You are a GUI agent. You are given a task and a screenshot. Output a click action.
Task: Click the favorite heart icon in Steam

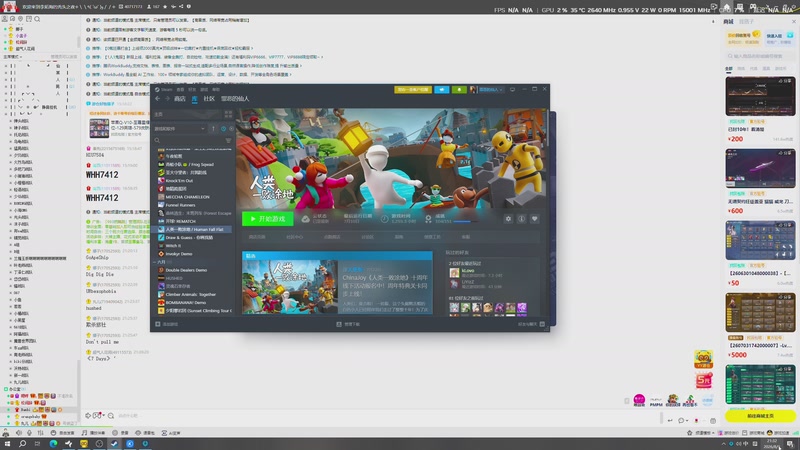pyautogui.click(x=535, y=219)
